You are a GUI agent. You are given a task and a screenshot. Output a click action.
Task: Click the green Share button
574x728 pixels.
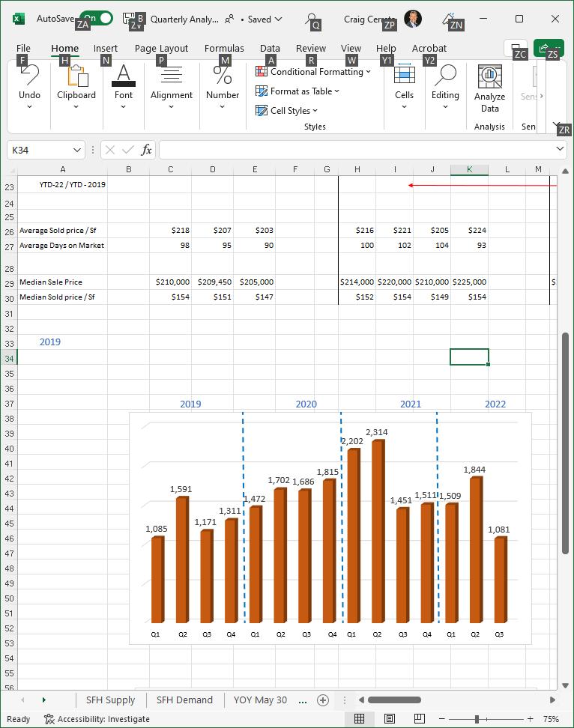tap(549, 48)
